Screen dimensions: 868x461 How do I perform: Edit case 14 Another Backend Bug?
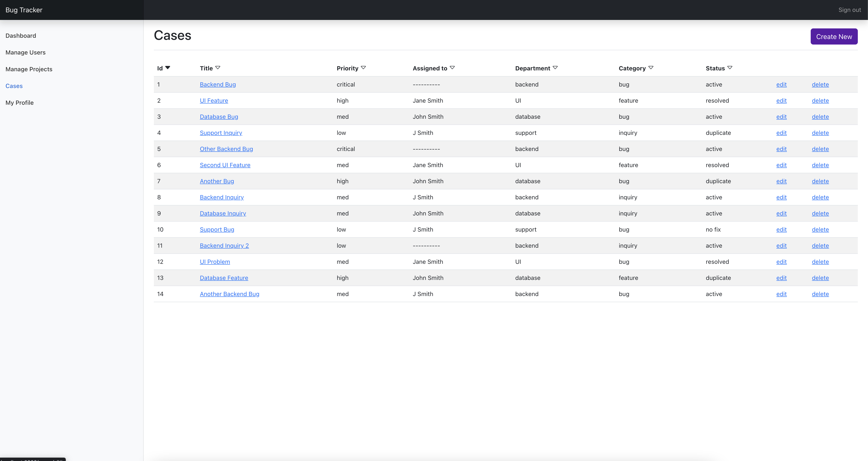click(781, 294)
